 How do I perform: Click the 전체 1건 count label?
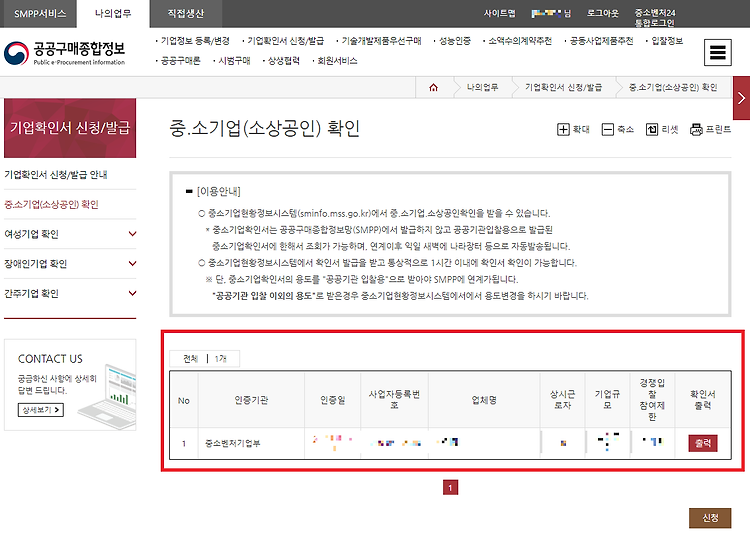pos(205,359)
